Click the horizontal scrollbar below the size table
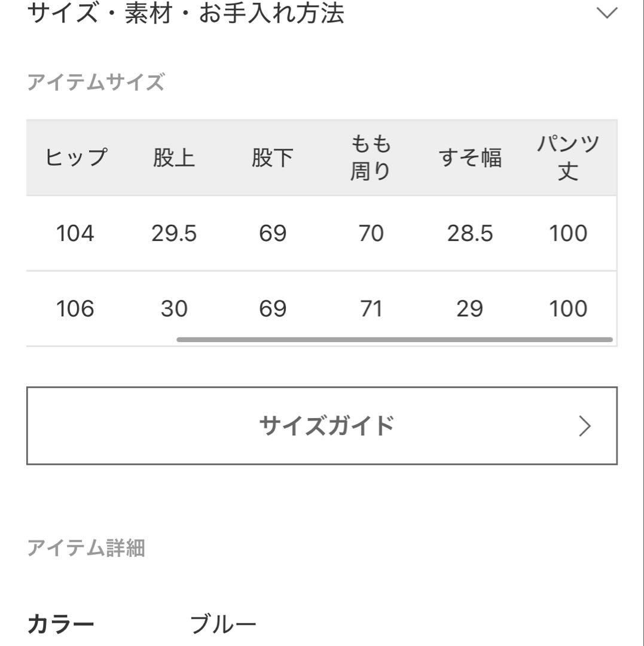644x646 pixels. 394,339
